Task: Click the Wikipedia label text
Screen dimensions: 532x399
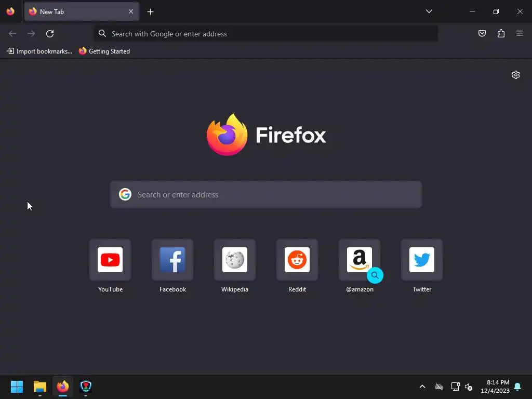Action: click(235, 289)
